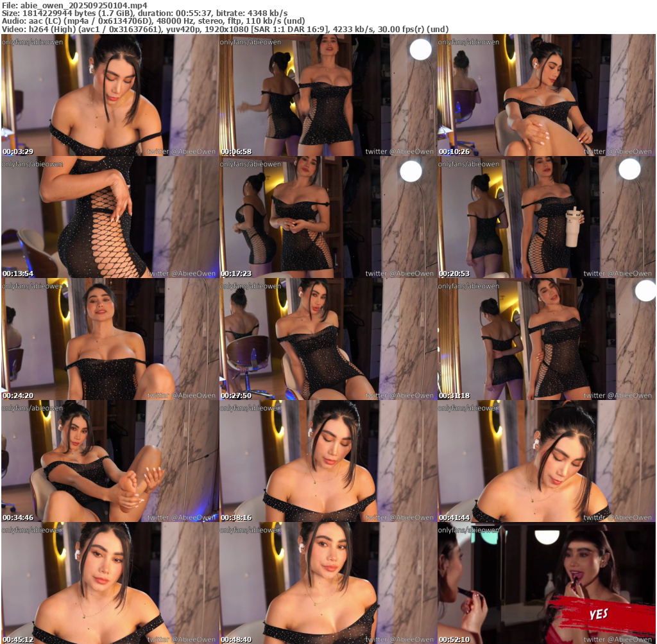Open the thumbnail frame at 00:34:46
Screen dimensions: 657x644
pos(110,461)
